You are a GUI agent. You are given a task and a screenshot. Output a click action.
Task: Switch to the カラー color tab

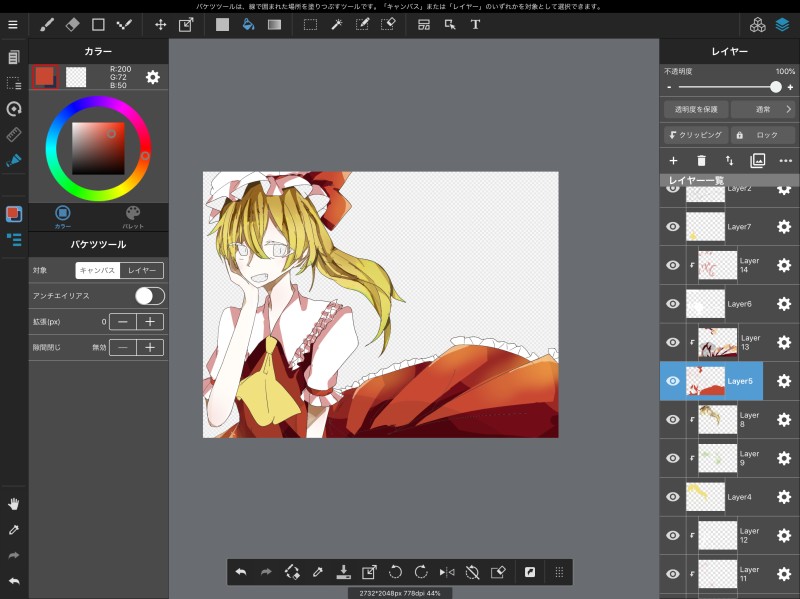point(63,217)
